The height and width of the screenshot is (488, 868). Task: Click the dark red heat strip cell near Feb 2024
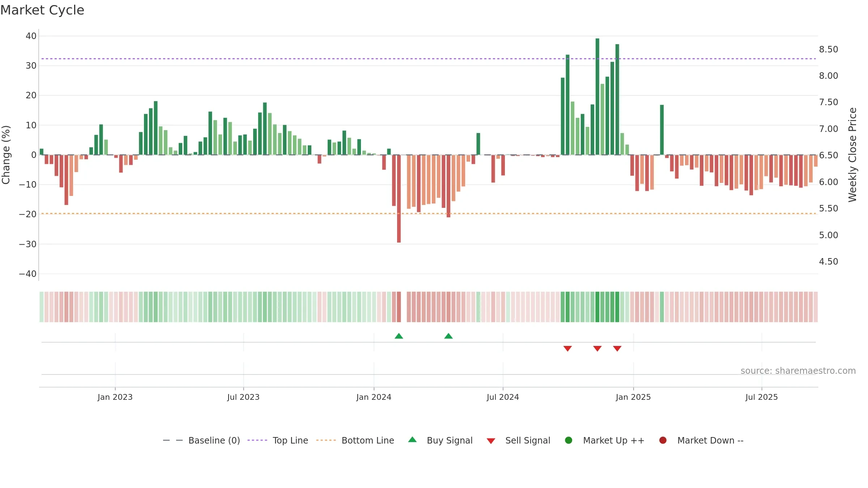[x=399, y=307]
